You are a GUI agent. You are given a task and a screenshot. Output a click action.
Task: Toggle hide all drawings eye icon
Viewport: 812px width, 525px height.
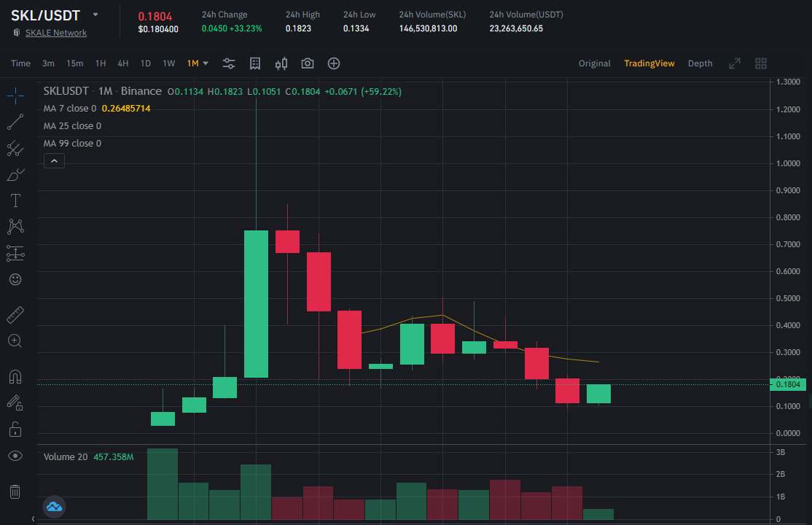click(x=15, y=456)
